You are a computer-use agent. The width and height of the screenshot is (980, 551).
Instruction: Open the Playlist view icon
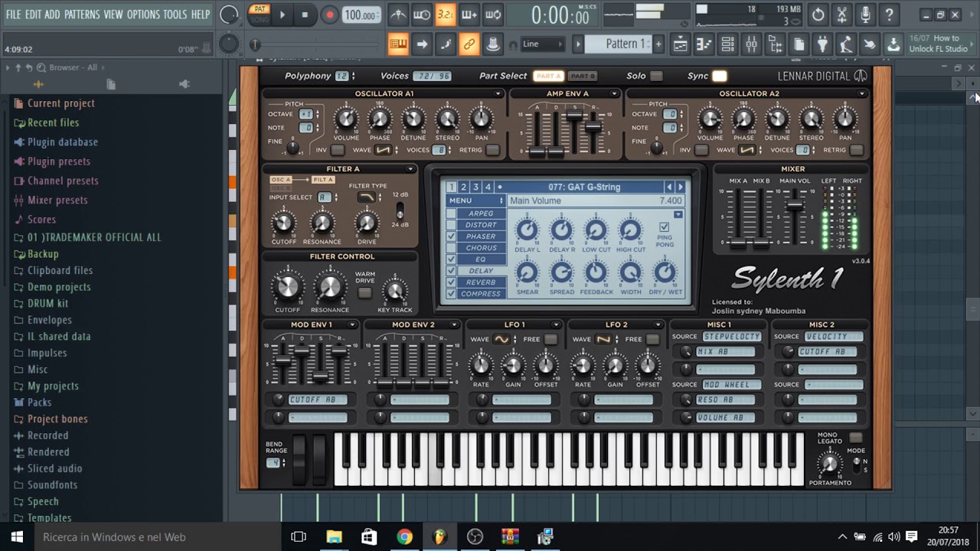coord(680,44)
